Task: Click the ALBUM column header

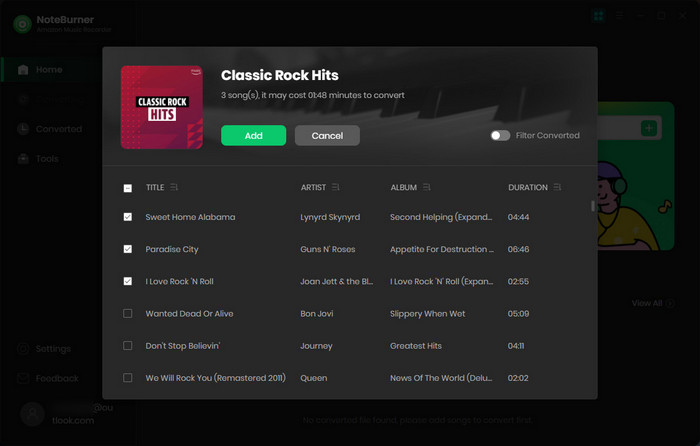Action: (x=404, y=188)
